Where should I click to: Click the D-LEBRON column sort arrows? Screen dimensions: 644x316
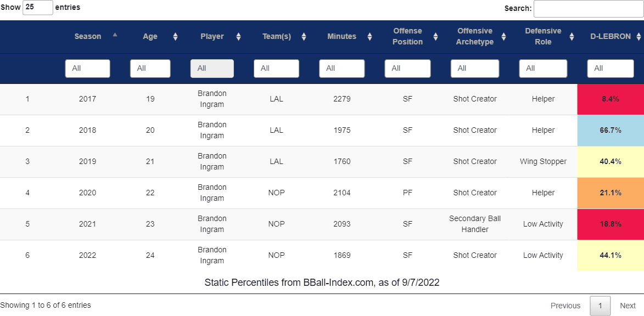pyautogui.click(x=639, y=37)
